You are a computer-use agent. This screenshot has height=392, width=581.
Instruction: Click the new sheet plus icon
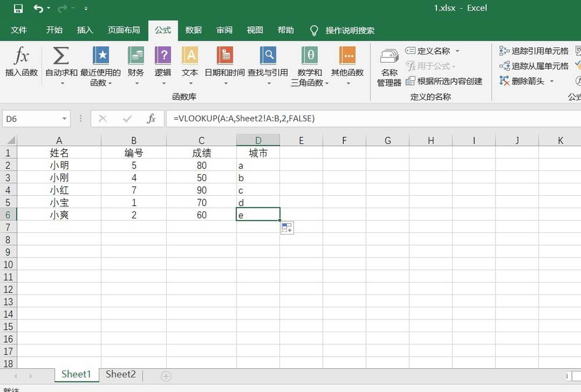click(x=166, y=376)
